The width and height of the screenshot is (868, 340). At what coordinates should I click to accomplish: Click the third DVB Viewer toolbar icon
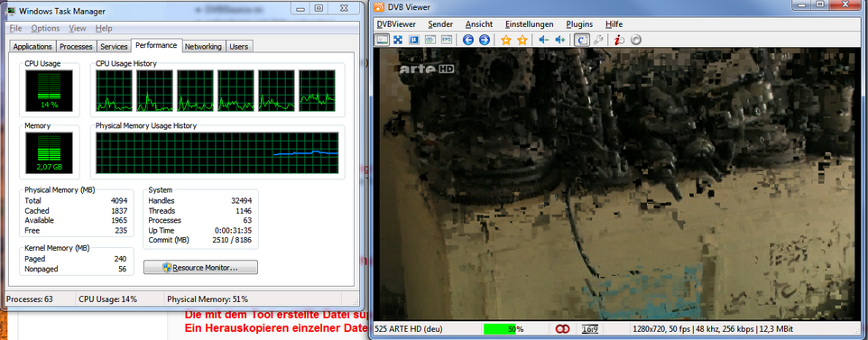[414, 40]
